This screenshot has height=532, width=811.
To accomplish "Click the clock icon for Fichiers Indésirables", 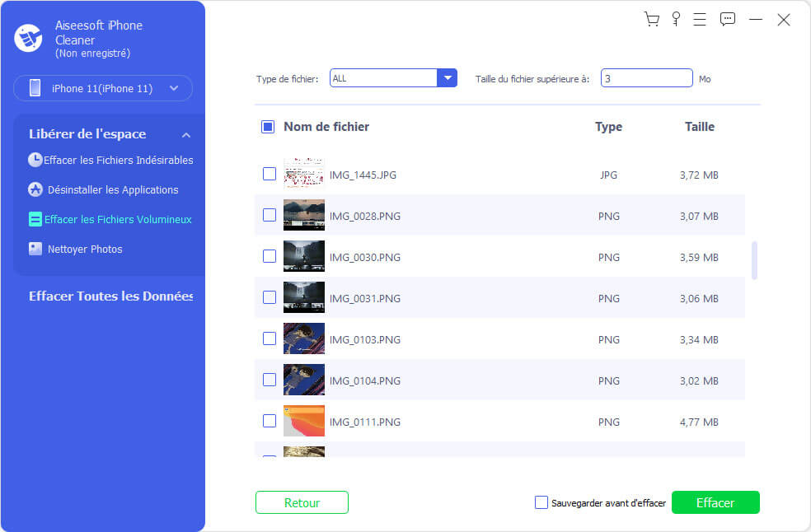I will tap(35, 160).
